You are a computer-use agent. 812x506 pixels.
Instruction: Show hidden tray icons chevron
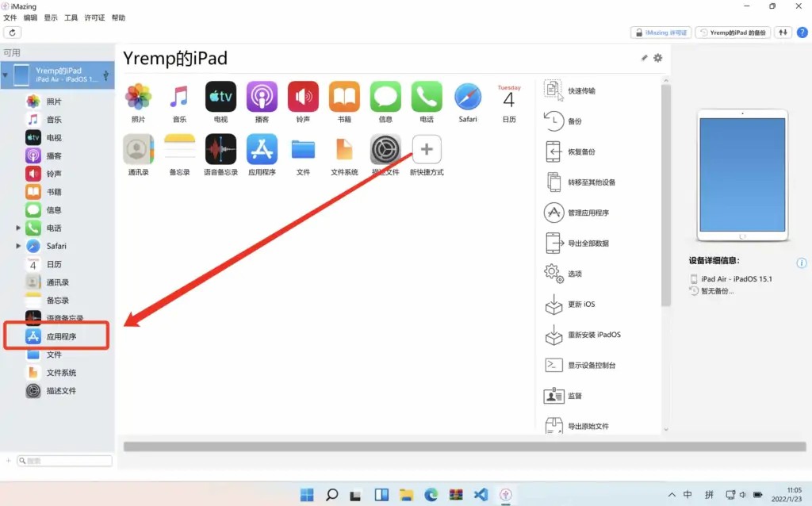click(672, 495)
